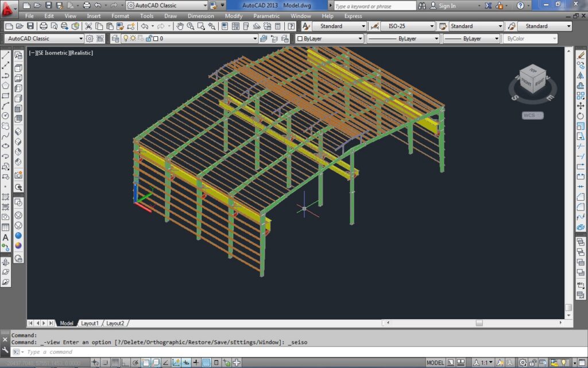Toggle Snap Mode in status bar
Viewport: 588px width, 368px height.
tap(105, 363)
